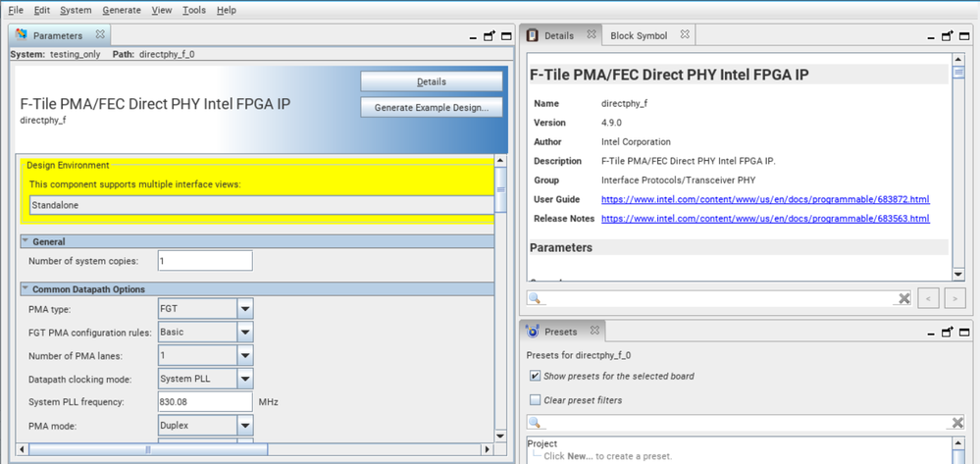The width and height of the screenshot is (980, 464).
Task: Enable Clear preset filters checkbox
Action: (535, 400)
